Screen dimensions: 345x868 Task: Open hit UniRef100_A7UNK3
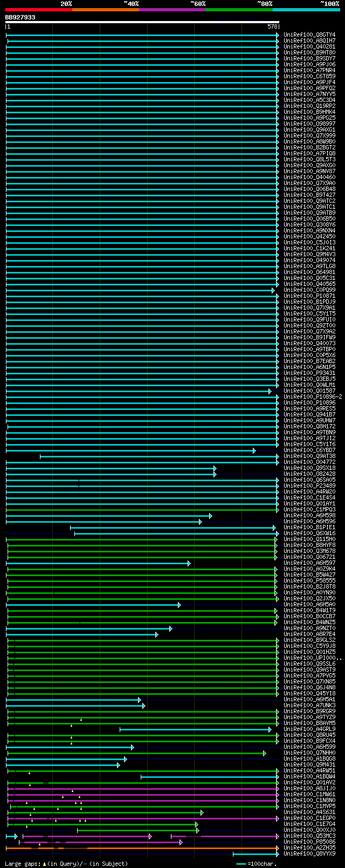[309, 706]
